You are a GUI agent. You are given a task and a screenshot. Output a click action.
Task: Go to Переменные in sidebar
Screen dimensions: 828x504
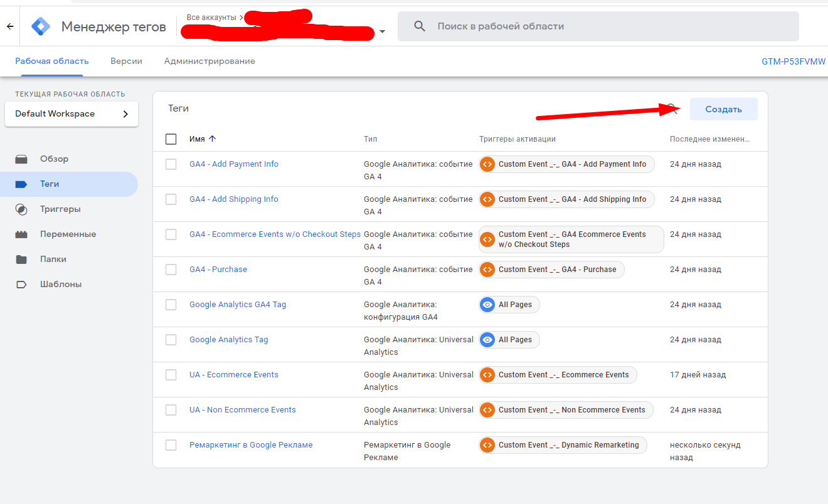tap(68, 234)
